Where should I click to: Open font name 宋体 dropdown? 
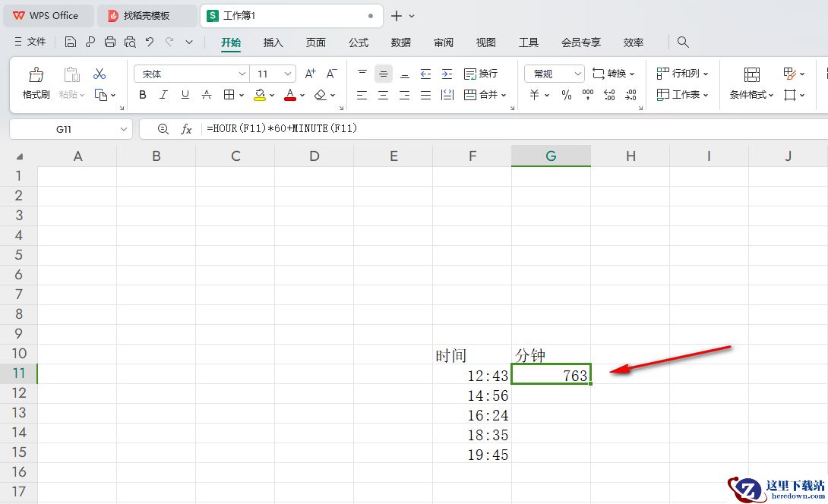242,74
